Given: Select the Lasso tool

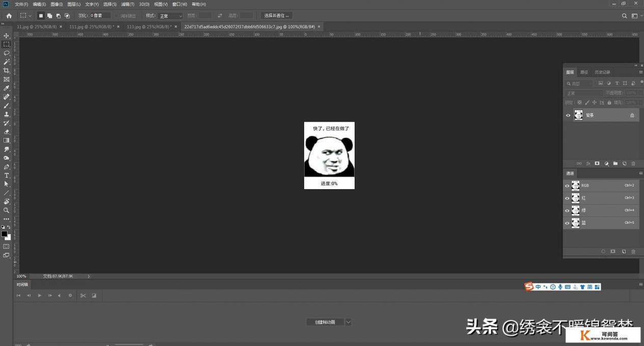Looking at the screenshot, I should (6, 53).
